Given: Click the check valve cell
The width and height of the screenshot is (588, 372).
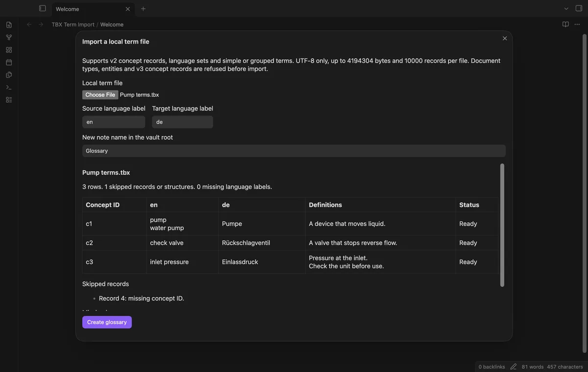Looking at the screenshot, I should 182,243.
